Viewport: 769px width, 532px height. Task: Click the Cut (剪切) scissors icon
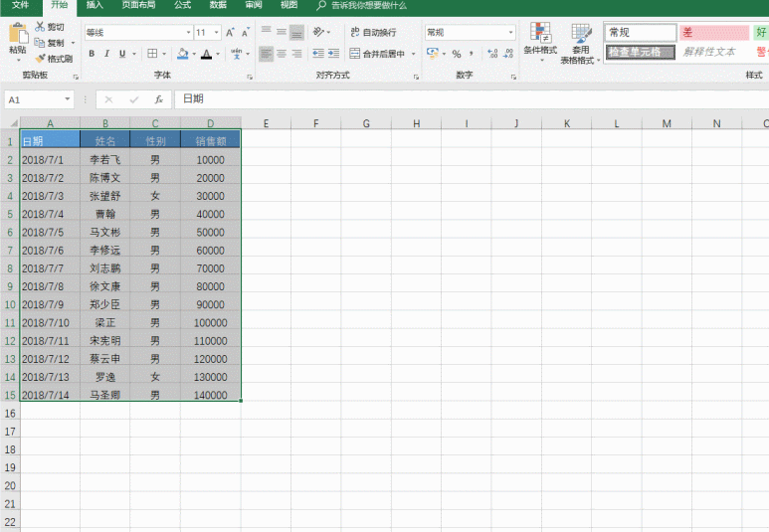point(40,28)
